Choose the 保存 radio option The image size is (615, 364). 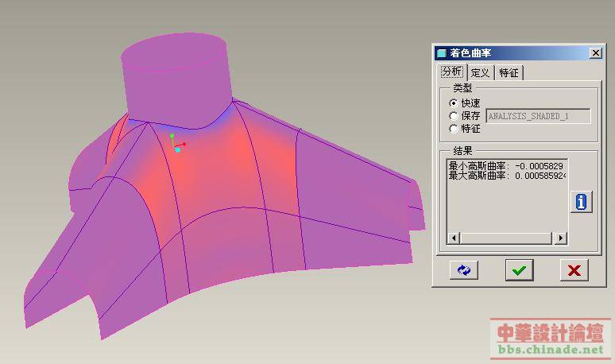454,116
